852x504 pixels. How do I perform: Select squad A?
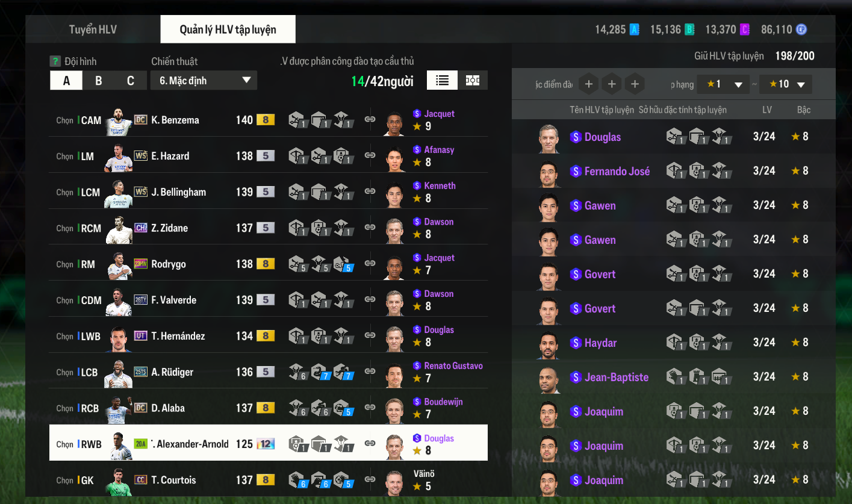click(x=66, y=81)
